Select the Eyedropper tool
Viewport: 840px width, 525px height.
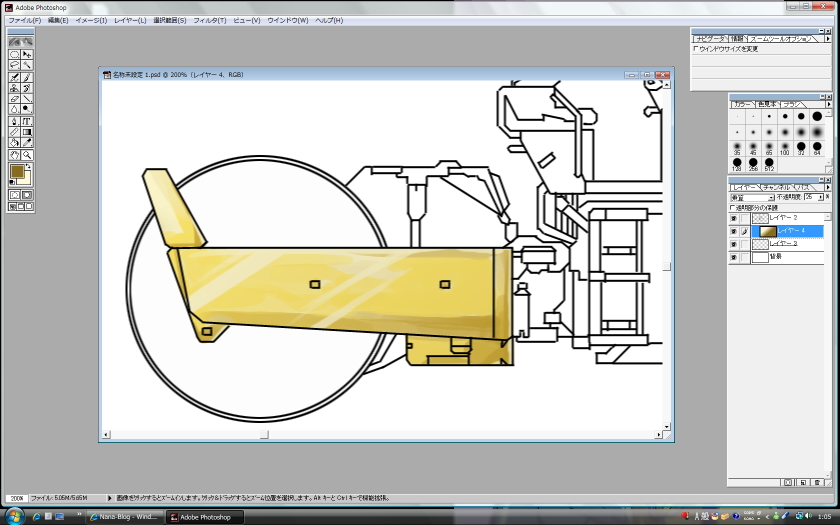pos(27,143)
